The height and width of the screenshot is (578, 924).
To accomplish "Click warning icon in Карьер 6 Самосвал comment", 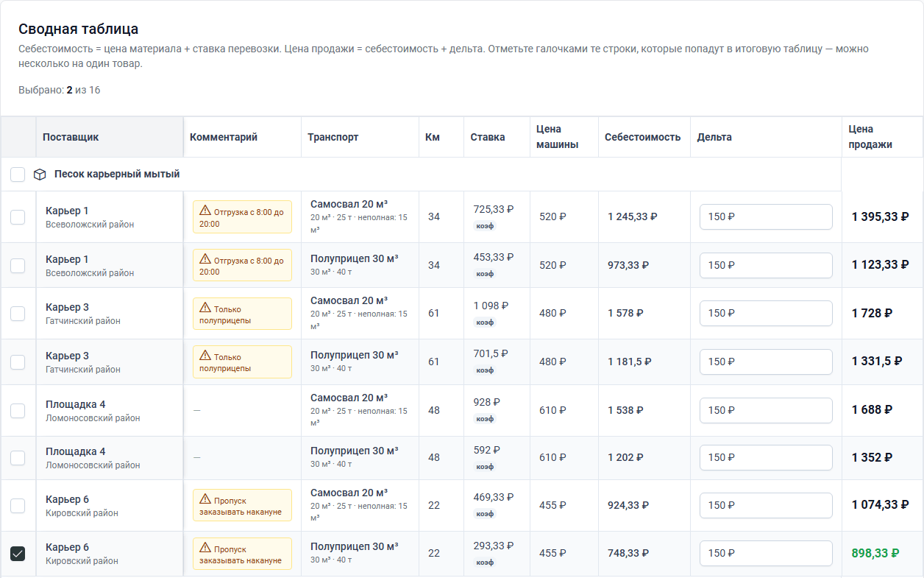I will pyautogui.click(x=205, y=500).
